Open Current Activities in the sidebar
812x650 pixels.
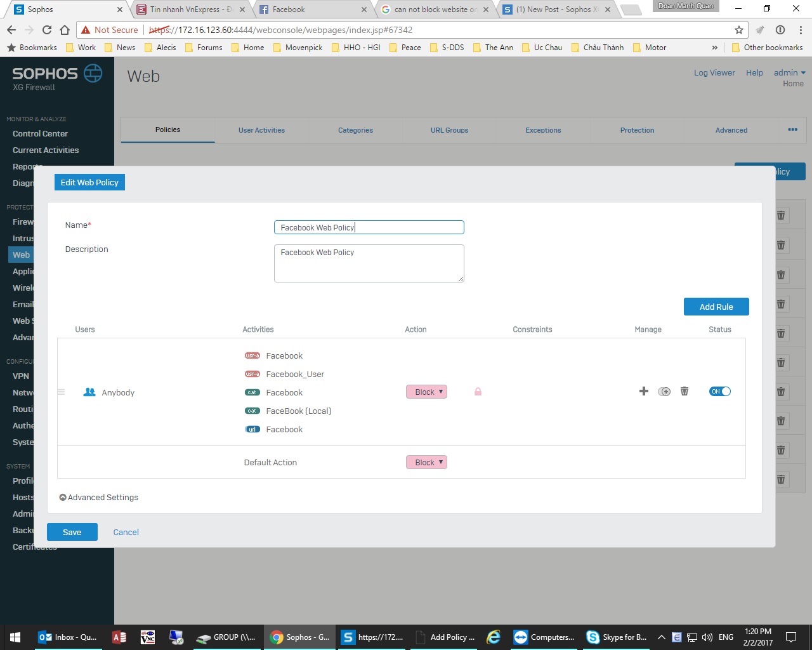(x=46, y=150)
